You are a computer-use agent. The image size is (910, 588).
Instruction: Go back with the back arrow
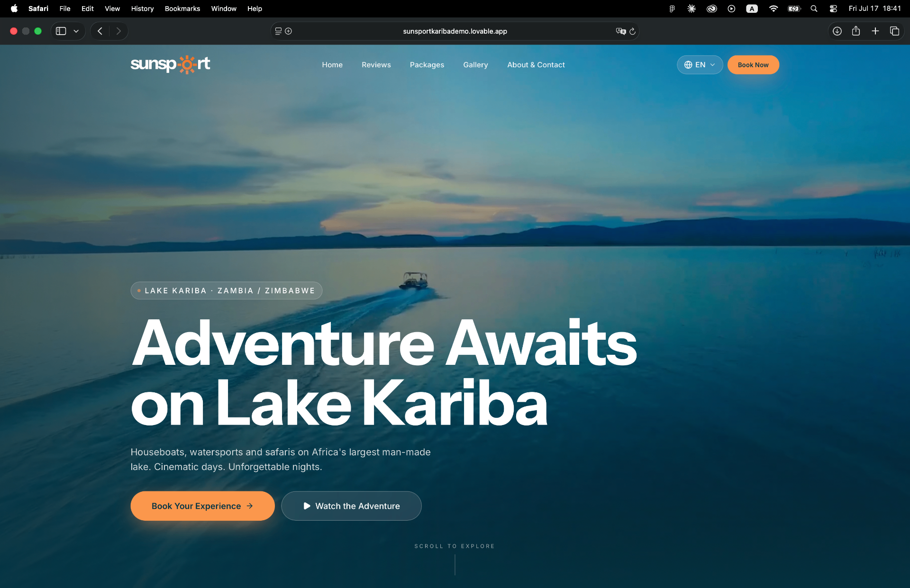(x=100, y=31)
